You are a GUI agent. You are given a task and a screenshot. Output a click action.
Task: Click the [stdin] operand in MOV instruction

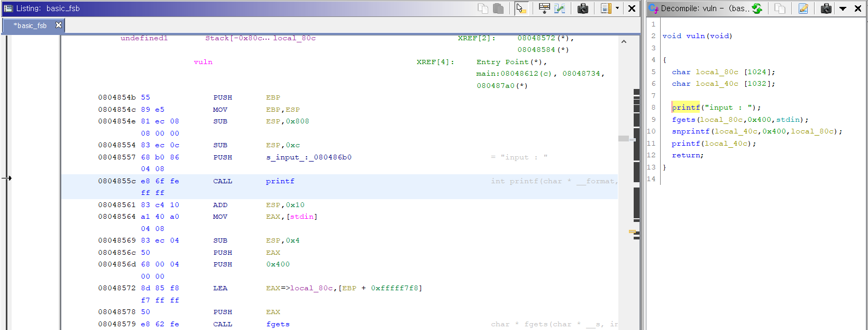[x=302, y=217]
